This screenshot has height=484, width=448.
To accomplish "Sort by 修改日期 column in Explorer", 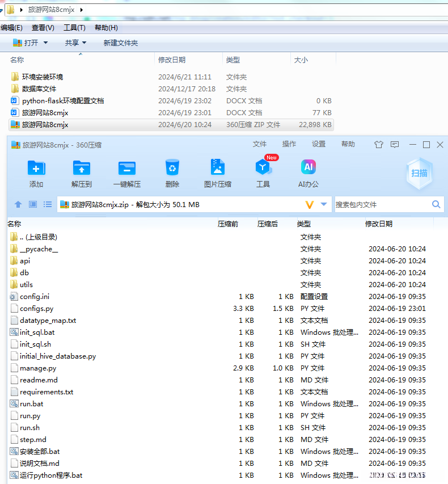I will [x=172, y=60].
